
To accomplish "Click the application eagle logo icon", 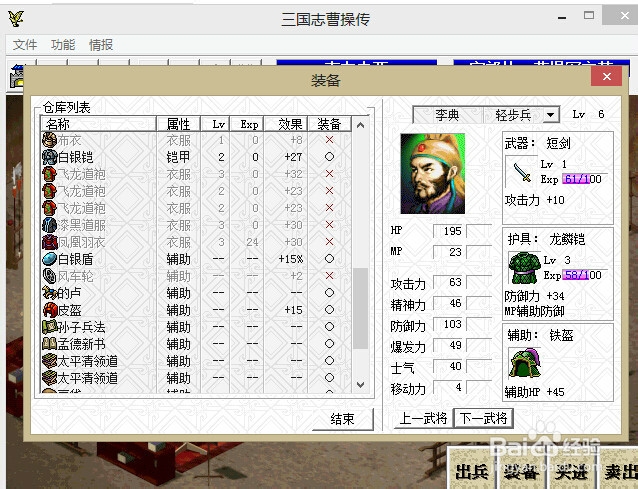I will (16, 18).
